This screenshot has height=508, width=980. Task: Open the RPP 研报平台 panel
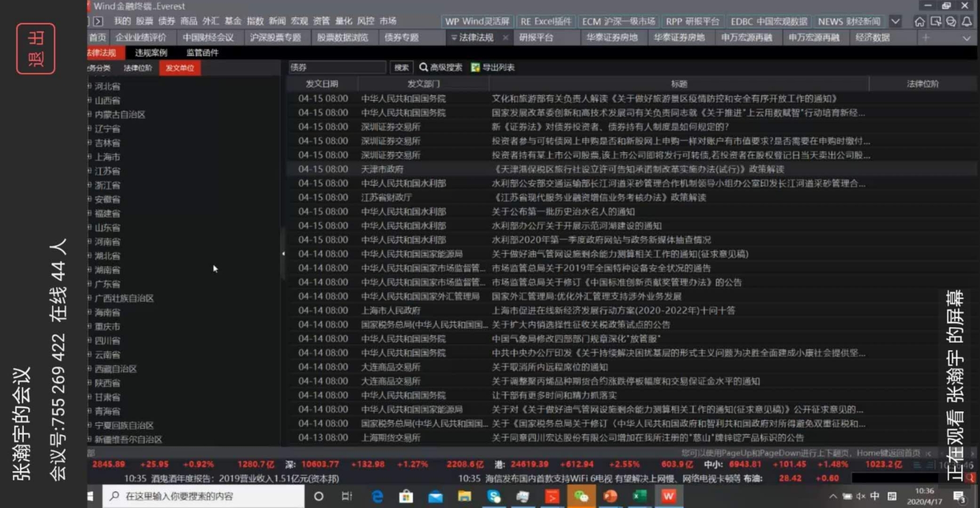click(x=693, y=22)
